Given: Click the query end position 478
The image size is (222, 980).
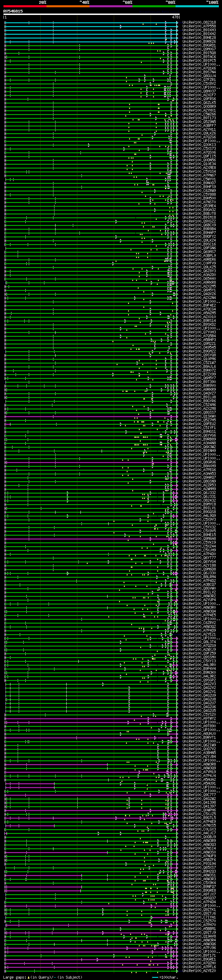Looking at the screenshot, I should coord(175,17).
